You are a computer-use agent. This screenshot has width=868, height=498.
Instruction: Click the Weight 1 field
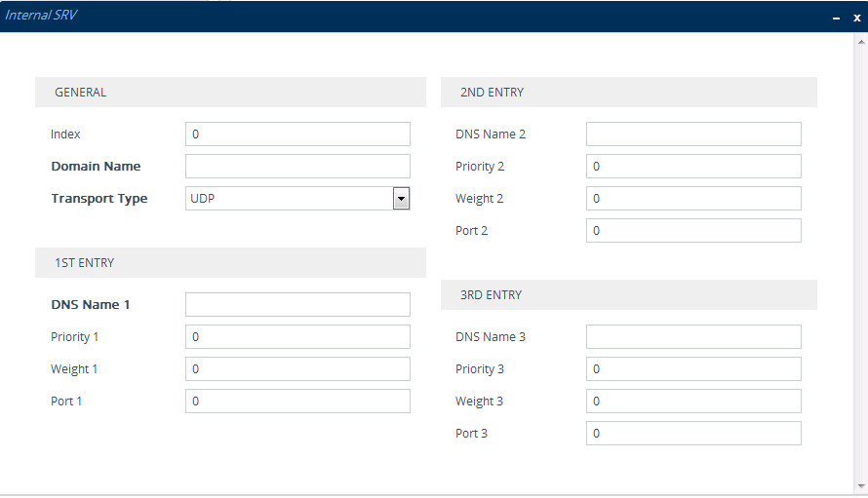297,369
